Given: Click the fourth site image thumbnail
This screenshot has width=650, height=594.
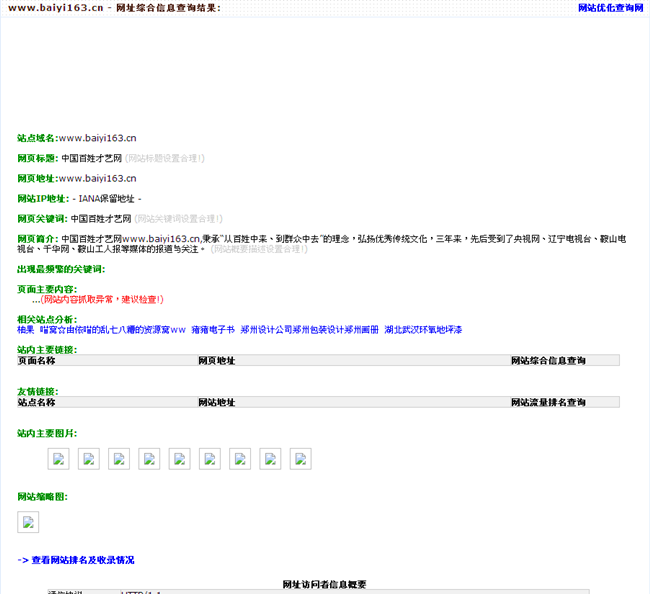Looking at the screenshot, I should pyautogui.click(x=150, y=459).
